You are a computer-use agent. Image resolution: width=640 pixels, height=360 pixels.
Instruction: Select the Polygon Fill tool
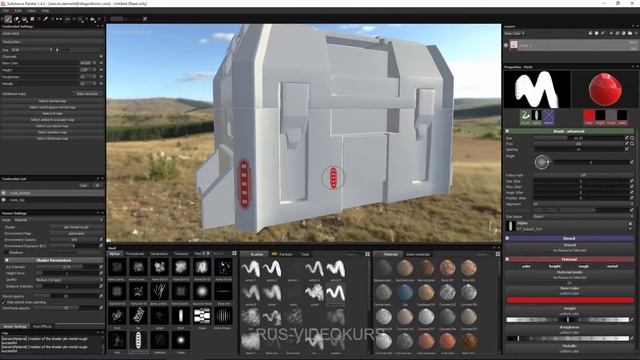[32, 19]
